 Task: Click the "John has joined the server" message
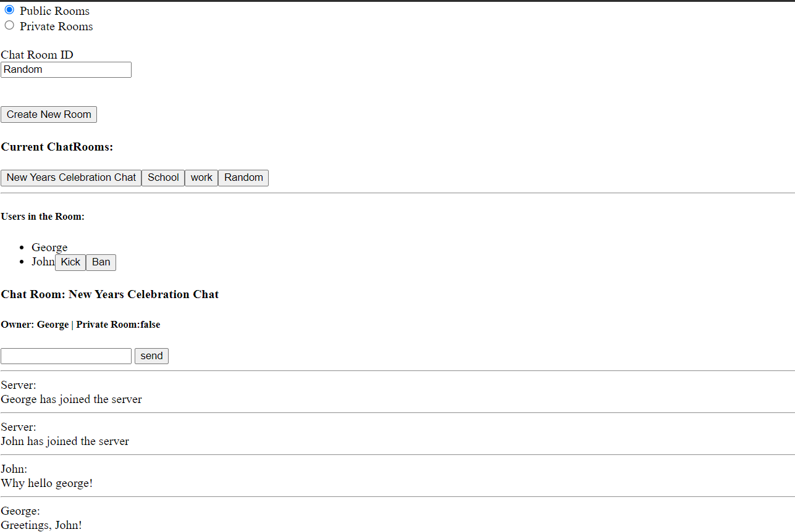coord(65,441)
